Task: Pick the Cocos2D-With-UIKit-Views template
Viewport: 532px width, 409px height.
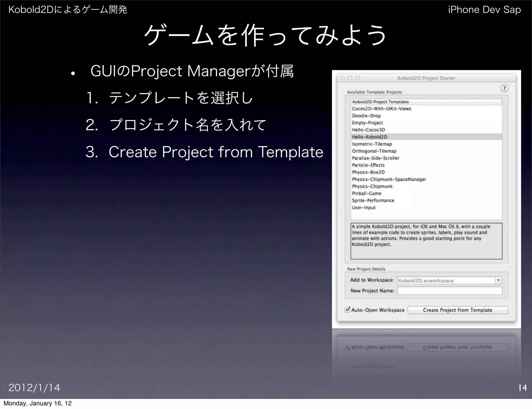Action: (x=381, y=109)
